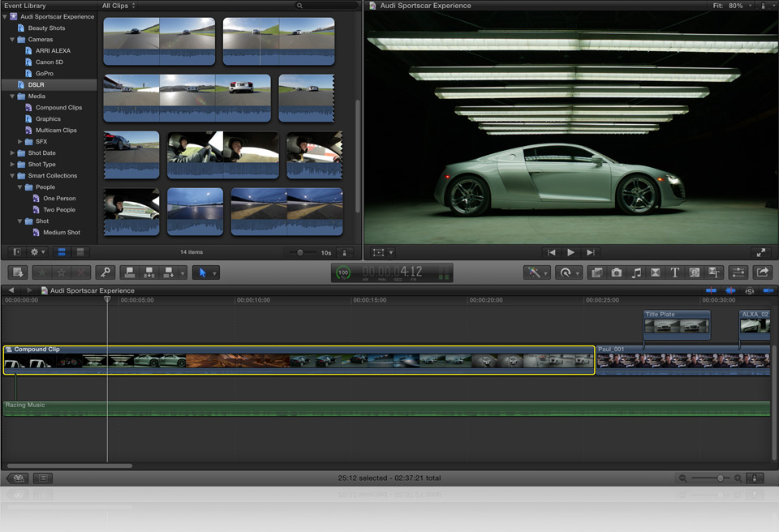Open the All Clips filter popup
This screenshot has height=532, width=779.
point(118,6)
